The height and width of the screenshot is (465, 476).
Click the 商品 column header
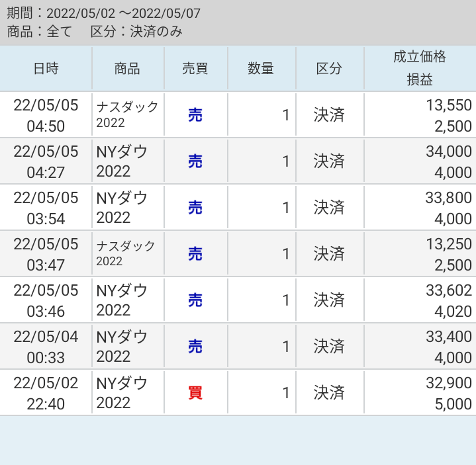[x=127, y=68]
